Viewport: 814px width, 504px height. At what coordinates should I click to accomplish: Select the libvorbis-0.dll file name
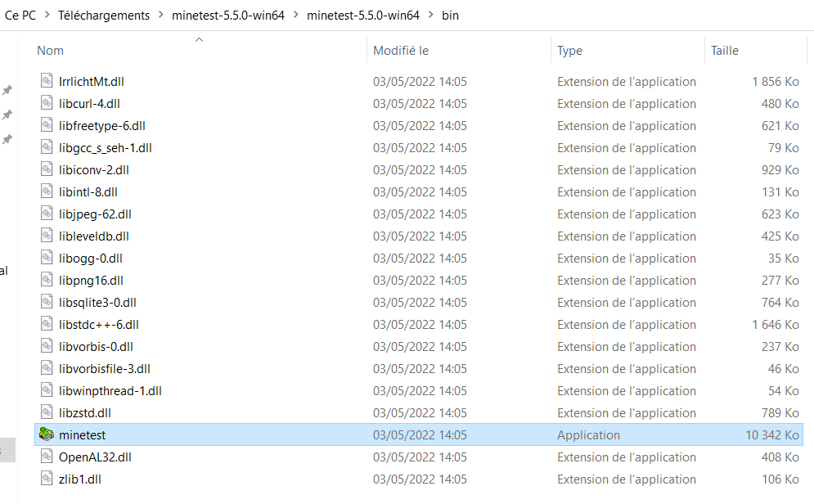click(x=96, y=346)
